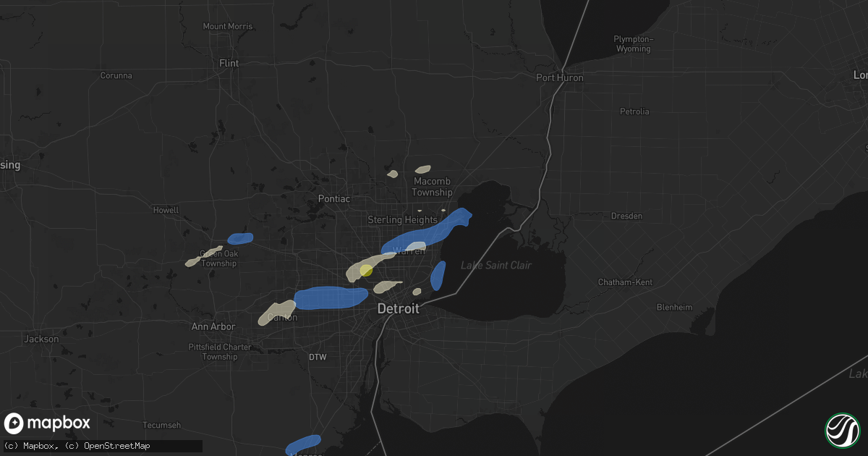Click the Mapbox logo
The height and width of the screenshot is (456, 868).
coord(47,423)
